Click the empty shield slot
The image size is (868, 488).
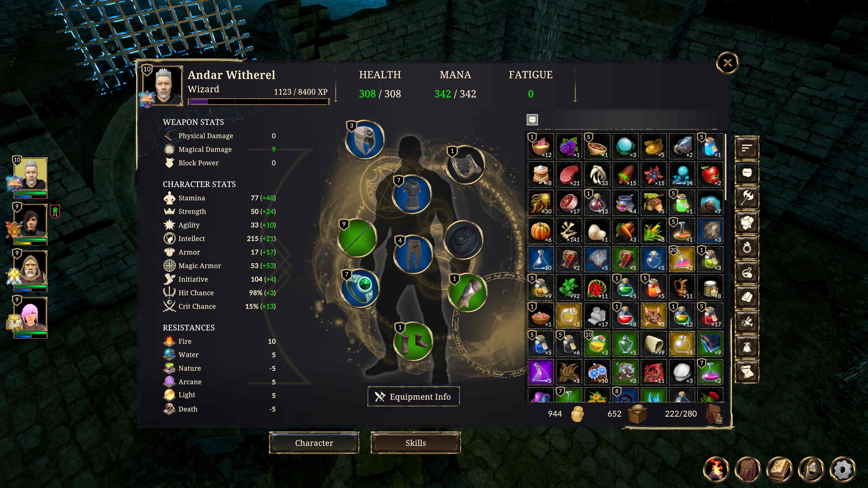pyautogui.click(x=464, y=239)
